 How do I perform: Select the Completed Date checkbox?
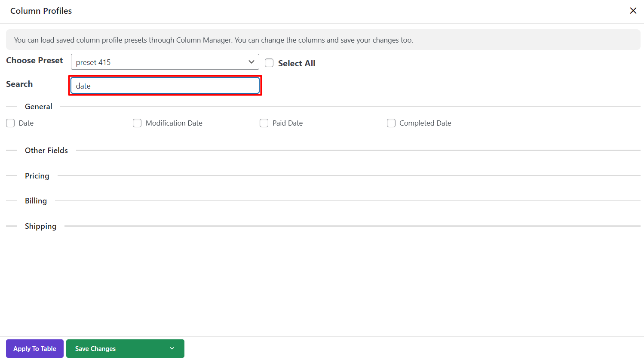391,123
